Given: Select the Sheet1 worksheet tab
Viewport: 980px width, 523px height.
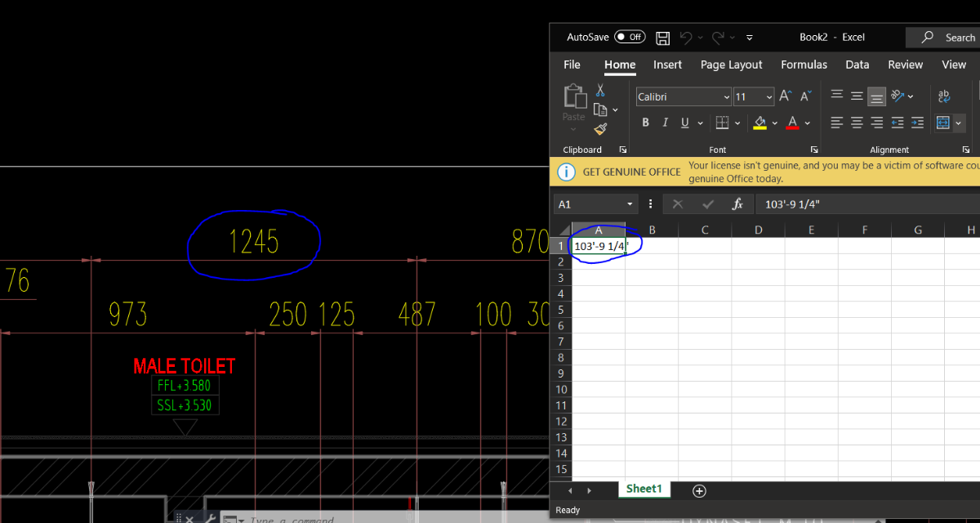Looking at the screenshot, I should tap(644, 489).
